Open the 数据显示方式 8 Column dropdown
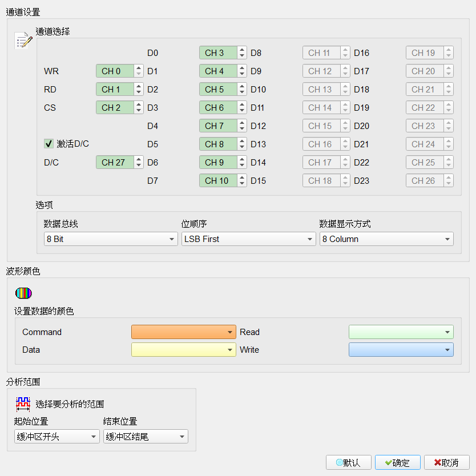The width and height of the screenshot is (476, 476). (x=386, y=239)
